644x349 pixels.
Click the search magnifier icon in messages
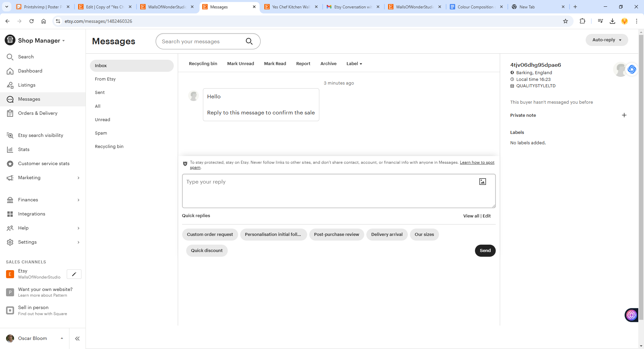[249, 41]
